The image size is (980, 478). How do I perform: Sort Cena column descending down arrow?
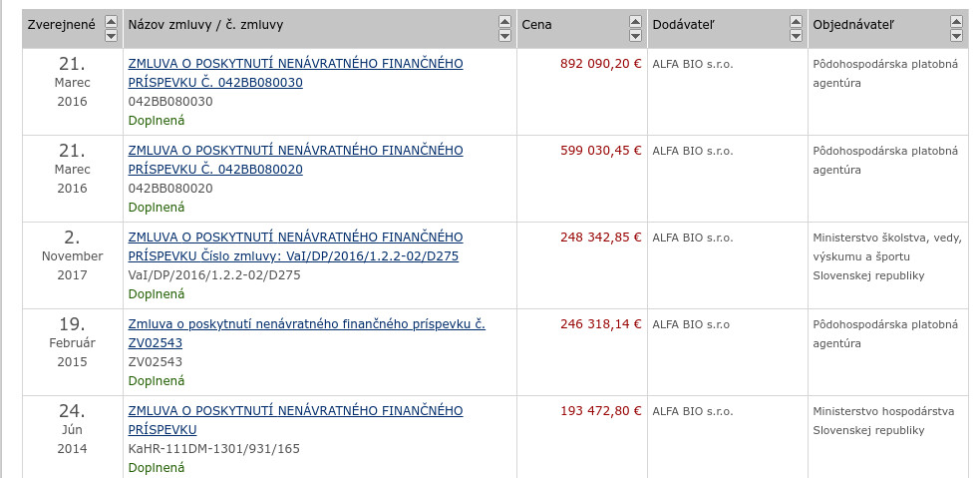pos(633,36)
